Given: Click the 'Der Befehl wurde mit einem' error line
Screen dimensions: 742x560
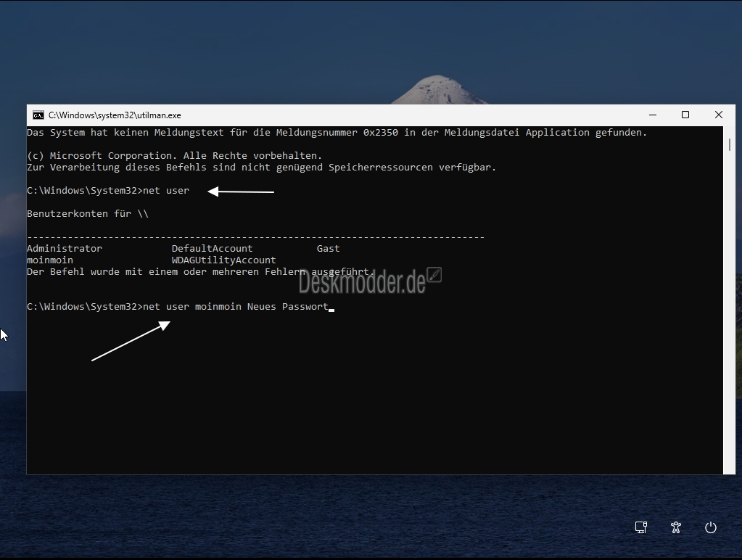Looking at the screenshot, I should coord(201,272).
